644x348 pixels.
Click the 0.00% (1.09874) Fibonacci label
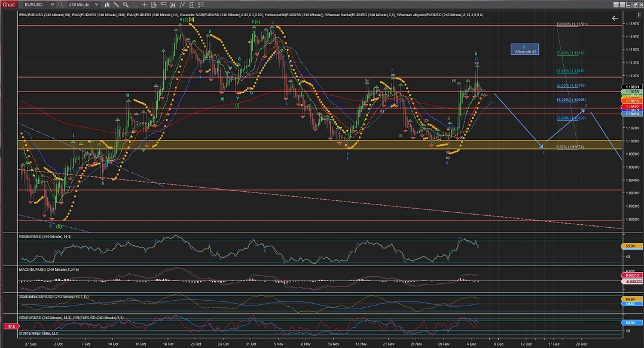pos(570,146)
